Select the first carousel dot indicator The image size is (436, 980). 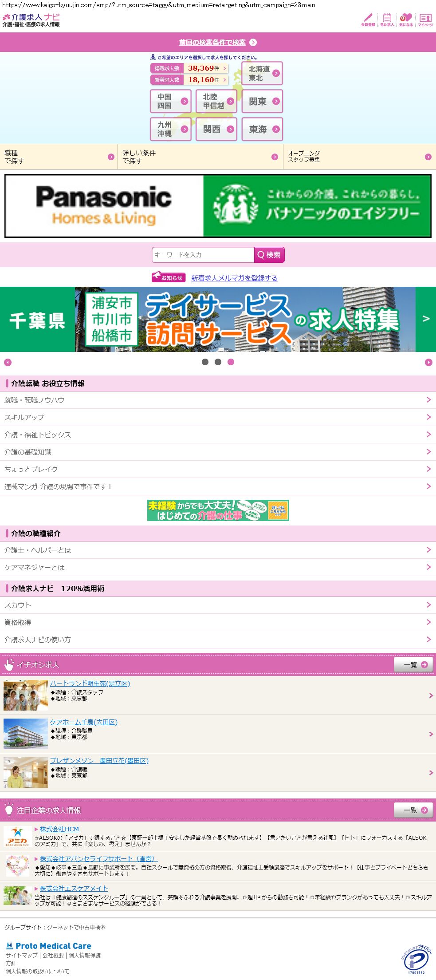[205, 362]
